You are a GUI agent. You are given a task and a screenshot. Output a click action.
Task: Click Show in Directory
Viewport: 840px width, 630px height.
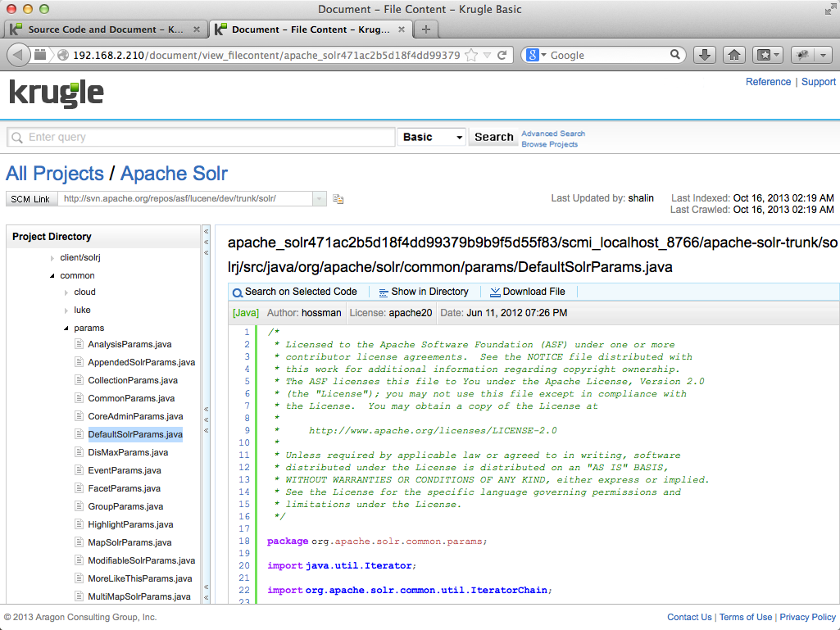pos(429,292)
